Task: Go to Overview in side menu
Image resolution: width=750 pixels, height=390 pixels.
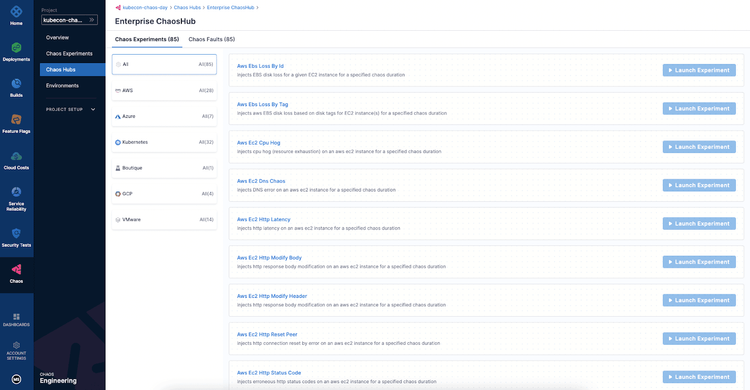Action: pos(57,37)
